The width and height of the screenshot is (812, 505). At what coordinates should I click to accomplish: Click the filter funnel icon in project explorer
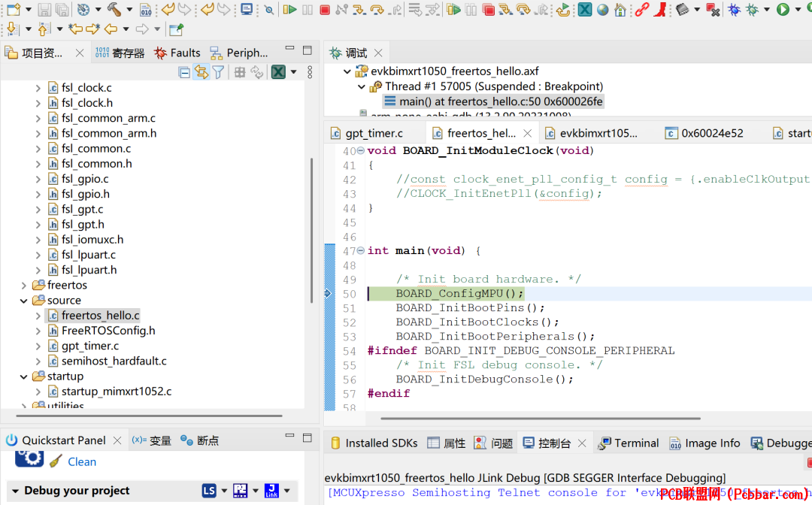point(219,72)
